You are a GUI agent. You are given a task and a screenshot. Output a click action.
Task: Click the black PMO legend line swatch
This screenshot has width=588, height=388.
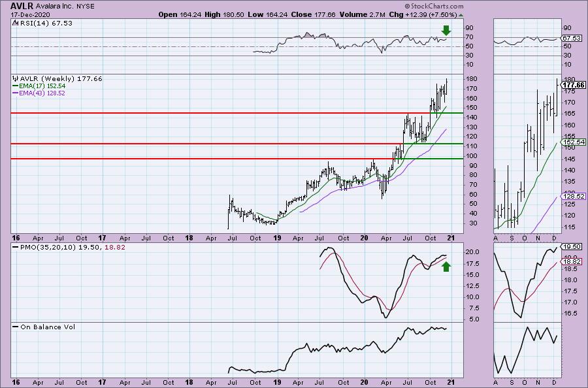click(x=16, y=248)
